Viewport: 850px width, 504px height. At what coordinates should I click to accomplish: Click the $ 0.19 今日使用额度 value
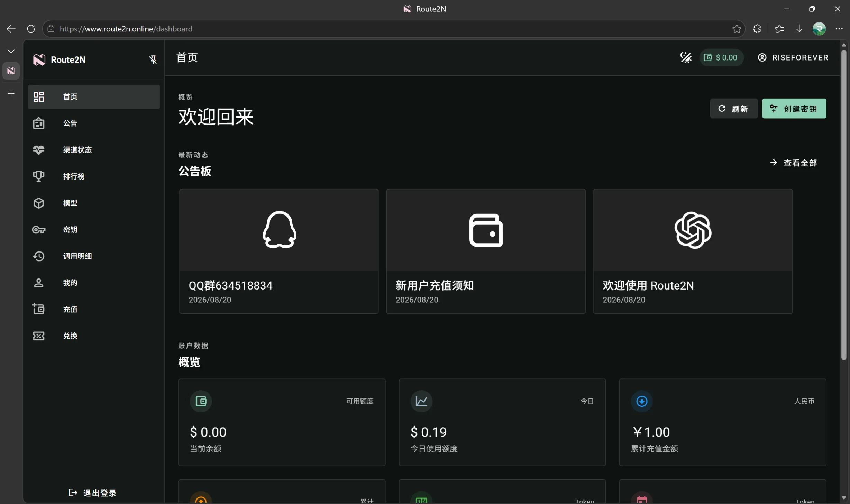click(x=429, y=432)
